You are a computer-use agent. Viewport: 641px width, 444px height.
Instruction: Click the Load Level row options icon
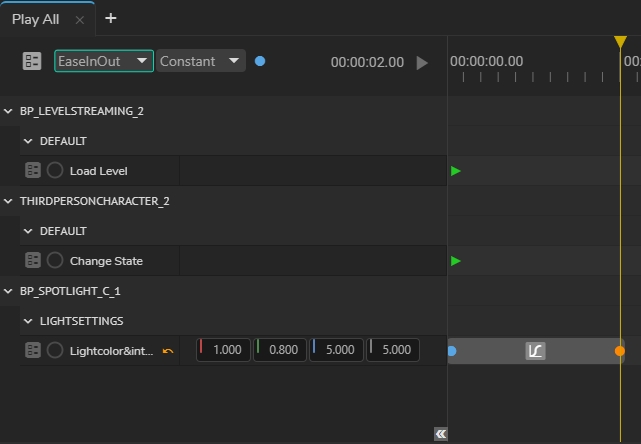[33, 171]
